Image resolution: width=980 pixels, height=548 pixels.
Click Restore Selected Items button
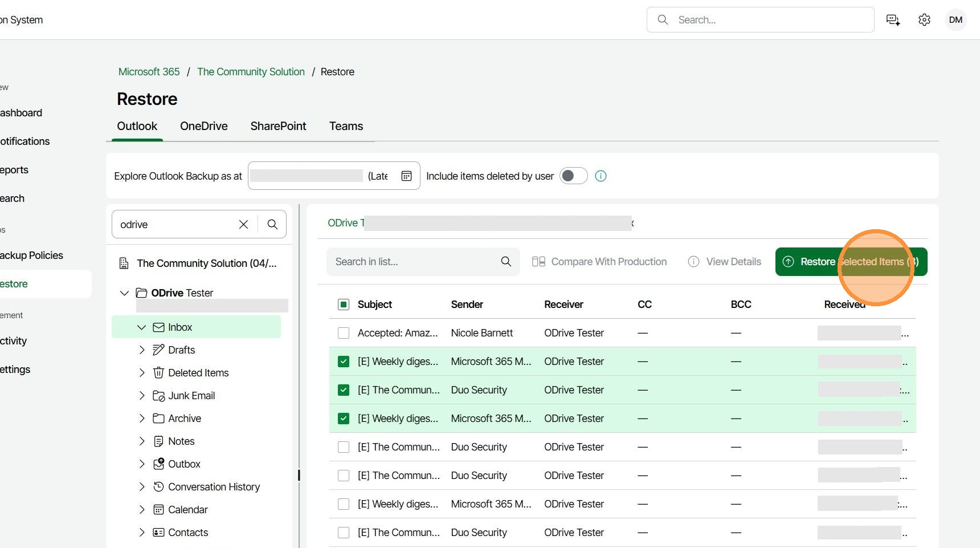(x=851, y=262)
